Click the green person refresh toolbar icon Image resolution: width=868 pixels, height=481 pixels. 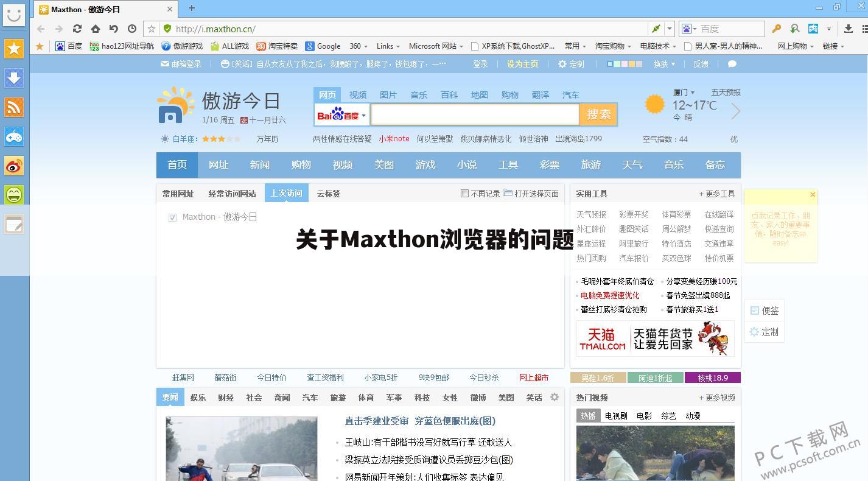(x=795, y=29)
